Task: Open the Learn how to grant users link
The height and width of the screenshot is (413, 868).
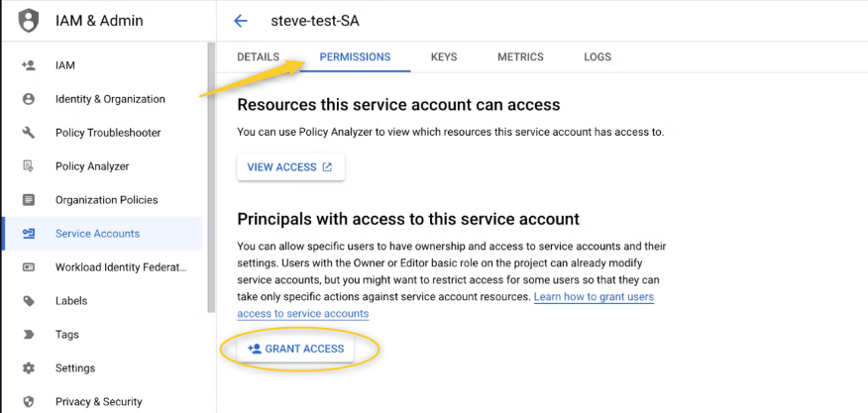Action: coord(594,297)
